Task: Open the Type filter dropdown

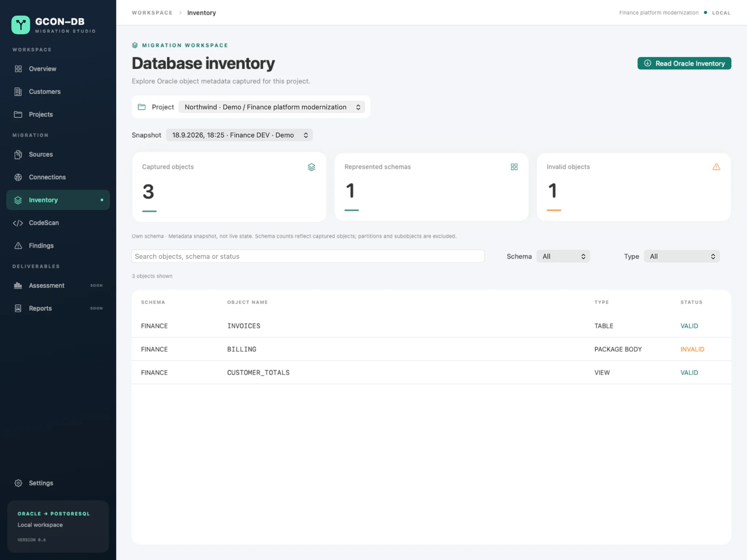Action: coord(682,256)
